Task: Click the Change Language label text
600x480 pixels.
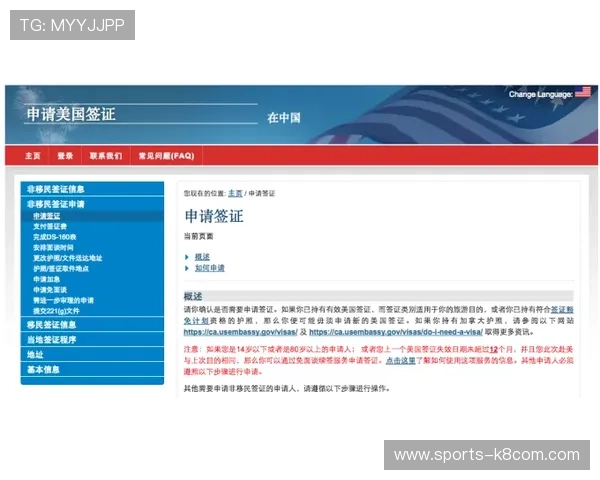Action: pyautogui.click(x=541, y=94)
